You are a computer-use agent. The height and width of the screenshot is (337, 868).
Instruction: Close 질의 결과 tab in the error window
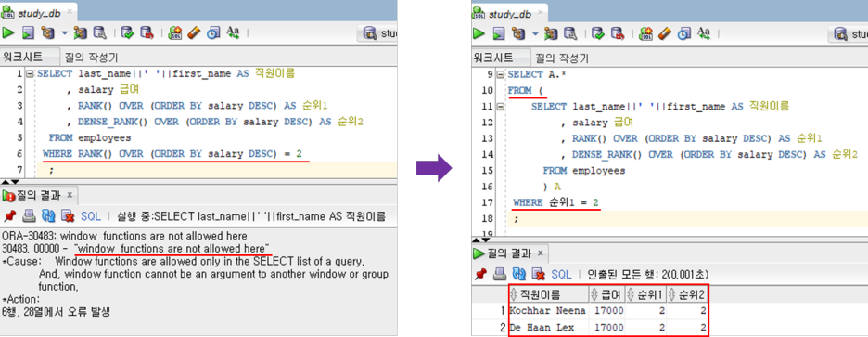70,195
